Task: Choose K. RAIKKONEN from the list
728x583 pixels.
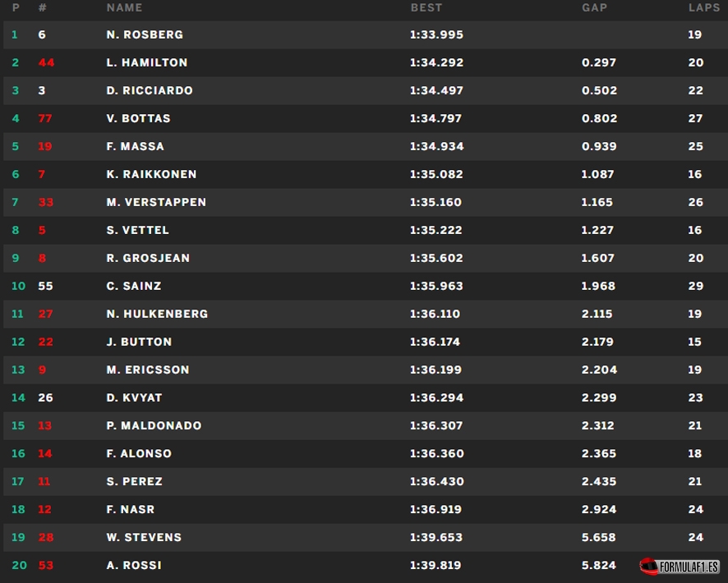Action: click(151, 174)
